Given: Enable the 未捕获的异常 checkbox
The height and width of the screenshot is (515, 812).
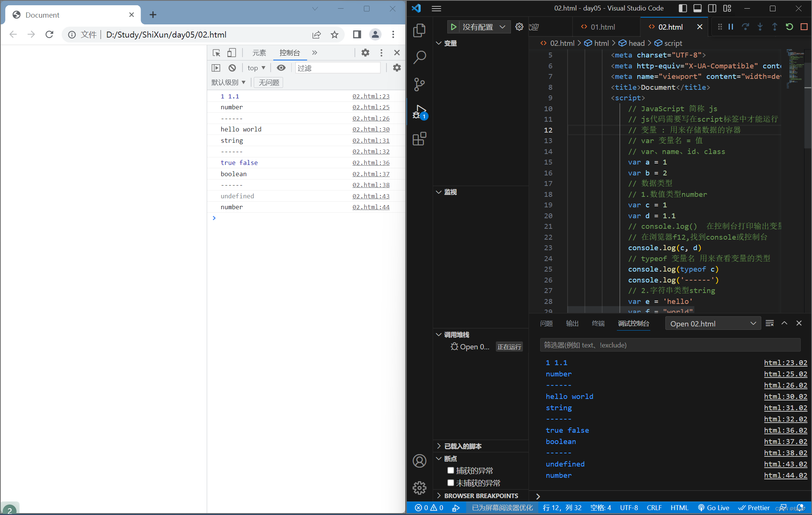Looking at the screenshot, I should click(x=451, y=483).
